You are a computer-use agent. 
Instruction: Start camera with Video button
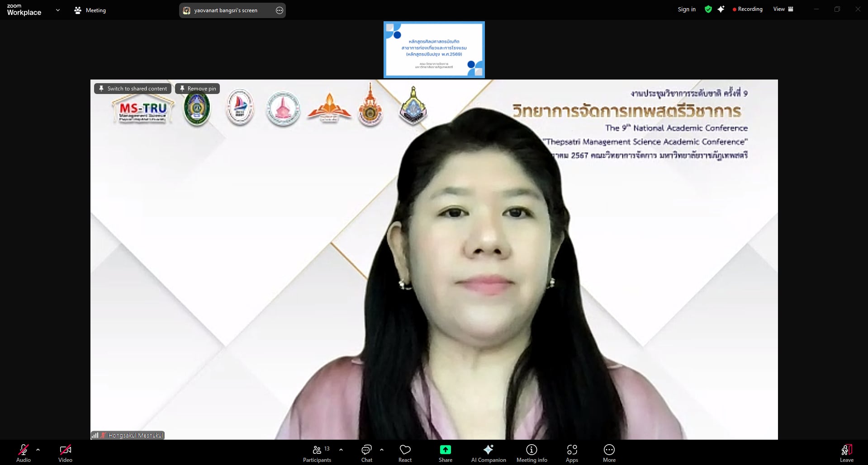[65, 453]
